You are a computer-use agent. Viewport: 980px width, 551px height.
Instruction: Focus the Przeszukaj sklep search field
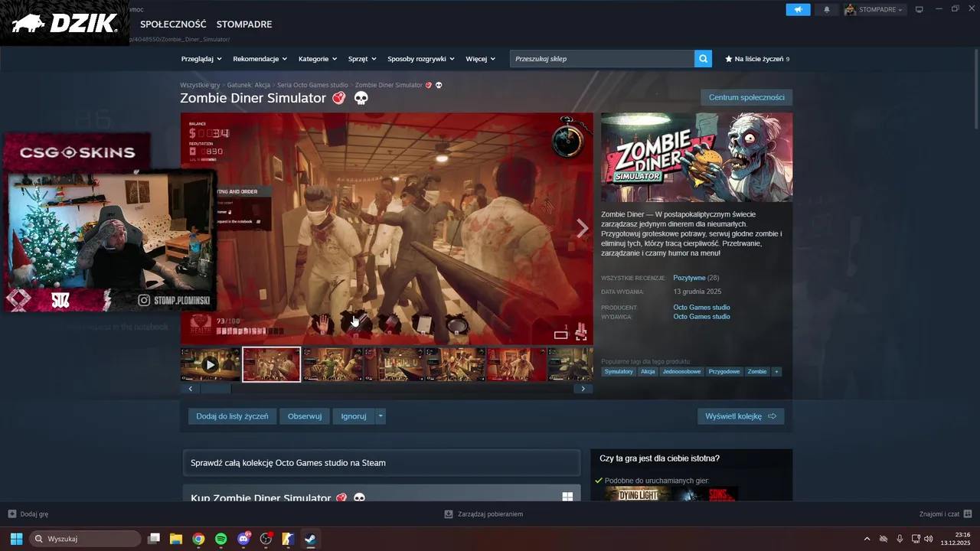[603, 59]
